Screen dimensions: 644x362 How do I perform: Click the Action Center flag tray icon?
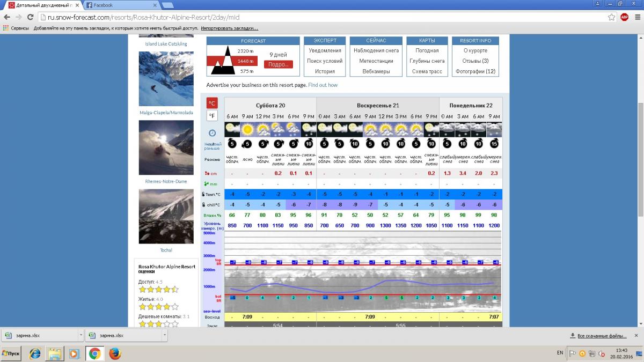click(573, 354)
